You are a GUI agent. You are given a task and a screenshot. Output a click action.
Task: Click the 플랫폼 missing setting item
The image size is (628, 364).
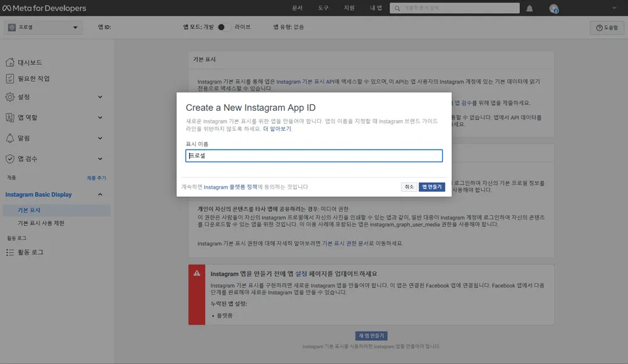tap(224, 316)
